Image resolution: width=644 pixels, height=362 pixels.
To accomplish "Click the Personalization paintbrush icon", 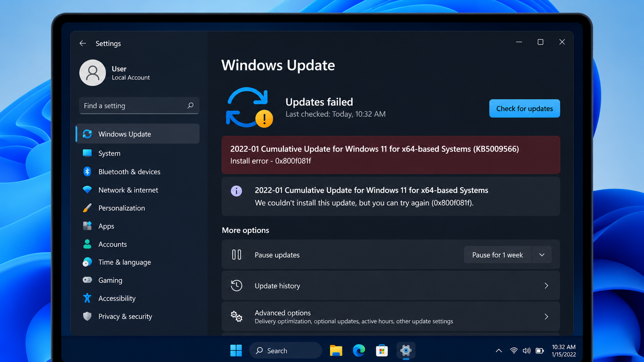I will point(87,208).
